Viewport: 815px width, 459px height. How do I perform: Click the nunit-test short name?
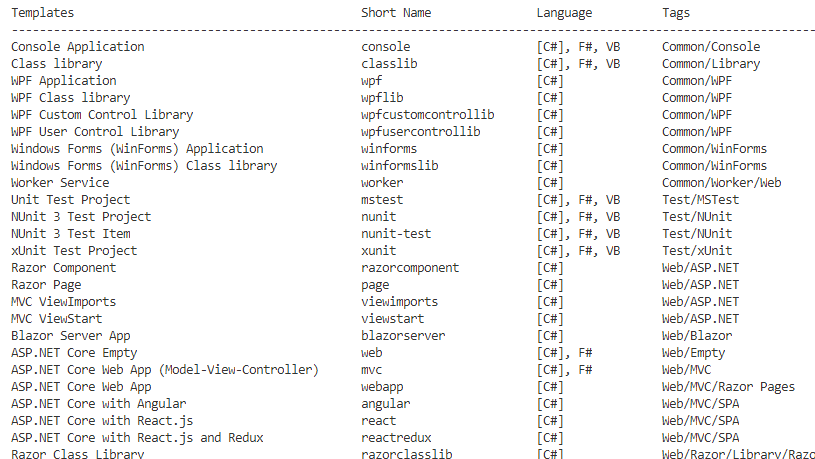tap(396, 234)
